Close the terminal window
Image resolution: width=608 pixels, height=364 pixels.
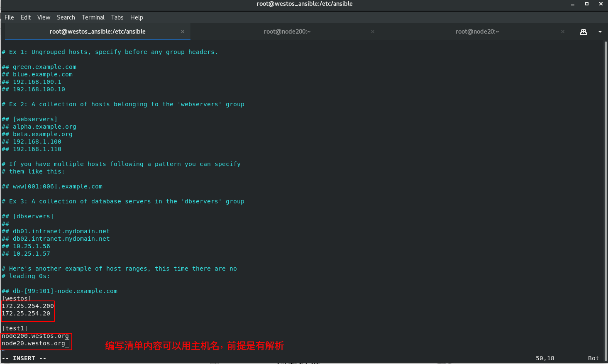[x=601, y=4]
